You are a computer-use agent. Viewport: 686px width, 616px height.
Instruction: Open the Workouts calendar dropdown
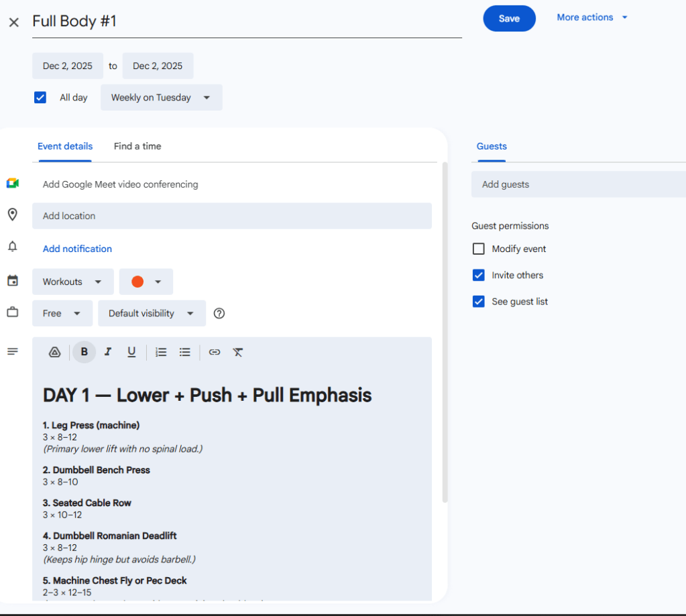tap(72, 282)
